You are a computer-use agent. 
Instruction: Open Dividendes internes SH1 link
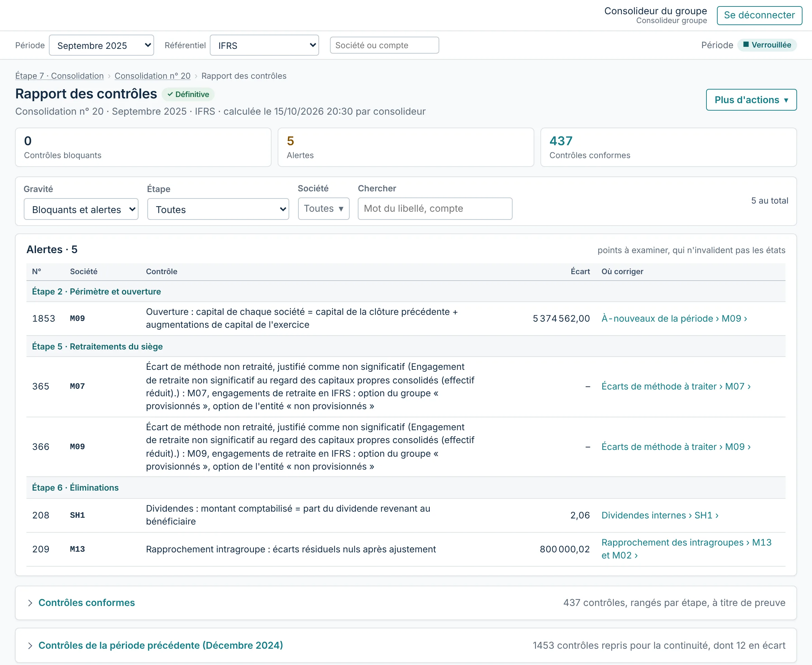[x=660, y=516]
